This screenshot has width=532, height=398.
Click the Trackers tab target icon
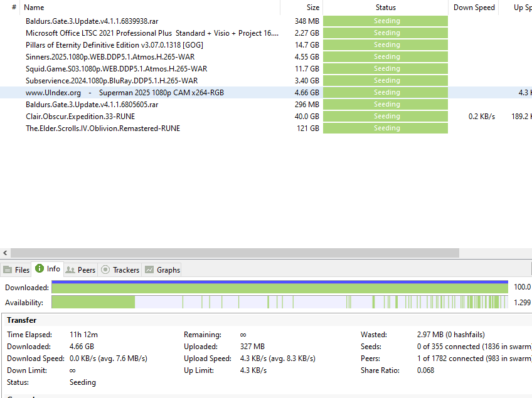(x=105, y=270)
